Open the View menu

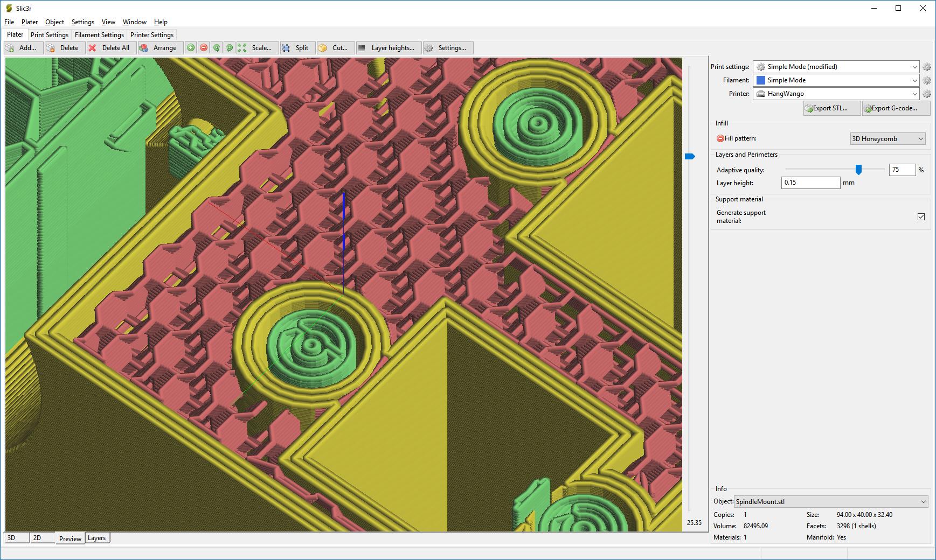click(108, 22)
